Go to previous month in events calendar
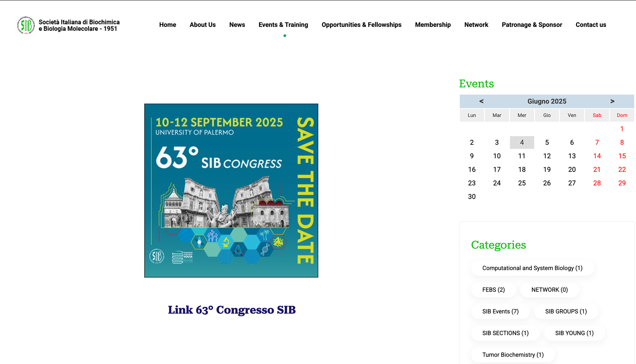The height and width of the screenshot is (364, 636). pyautogui.click(x=481, y=101)
